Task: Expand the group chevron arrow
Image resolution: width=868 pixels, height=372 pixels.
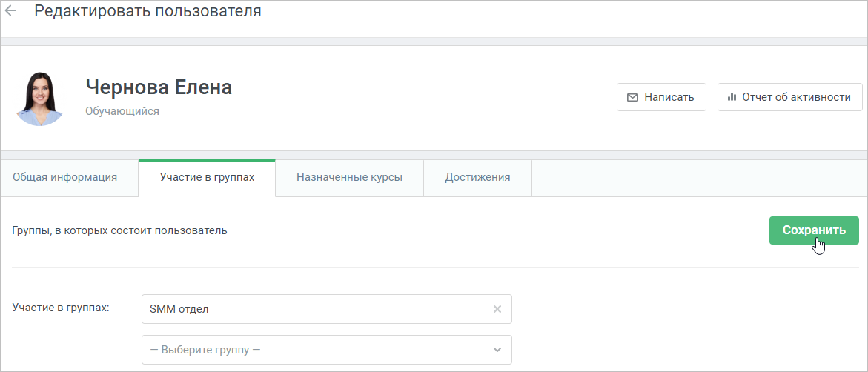Action: click(497, 350)
